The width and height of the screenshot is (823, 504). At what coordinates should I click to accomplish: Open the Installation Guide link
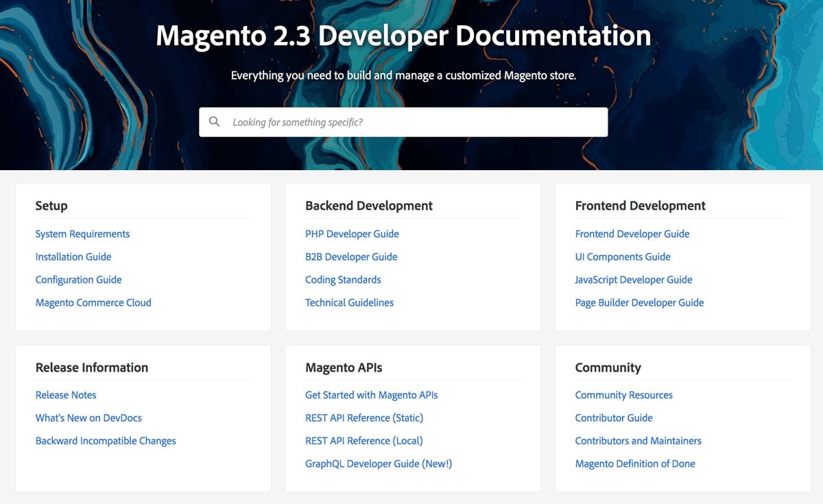[73, 256]
